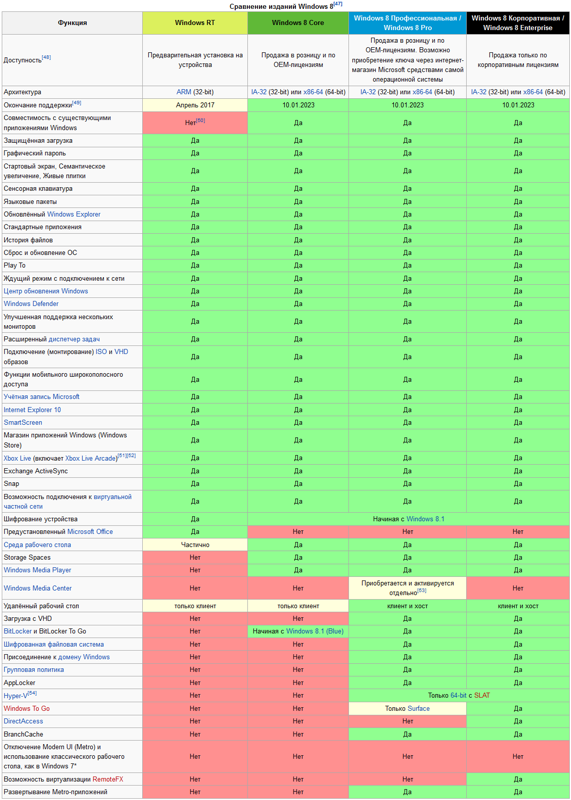Select the Windows 8 Core column header

(298, 23)
